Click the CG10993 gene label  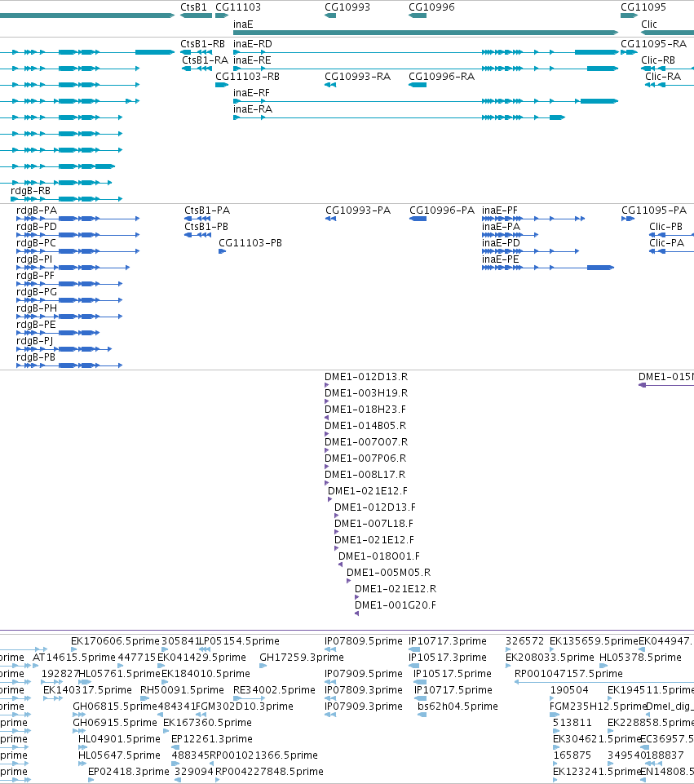[x=347, y=7]
